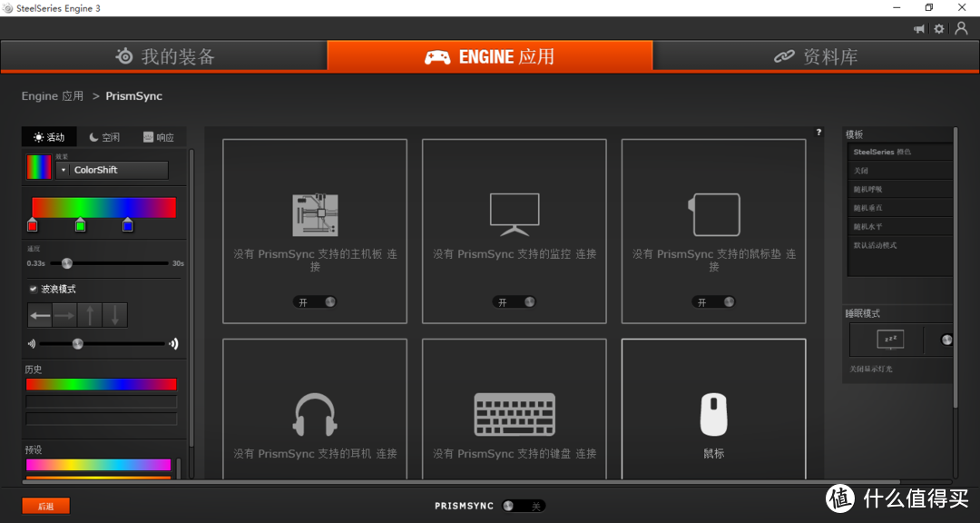Image resolution: width=980 pixels, height=523 pixels.
Task: Click the blue gradient color stop
Action: click(128, 224)
